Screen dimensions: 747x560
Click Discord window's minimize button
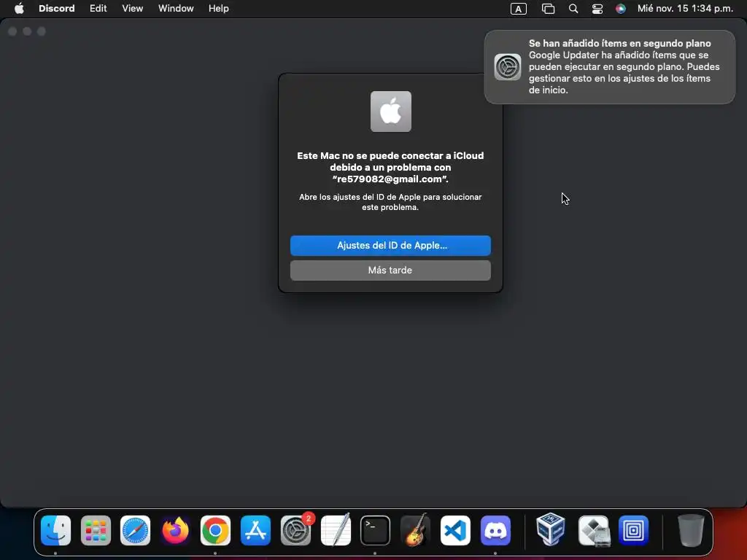pos(27,31)
